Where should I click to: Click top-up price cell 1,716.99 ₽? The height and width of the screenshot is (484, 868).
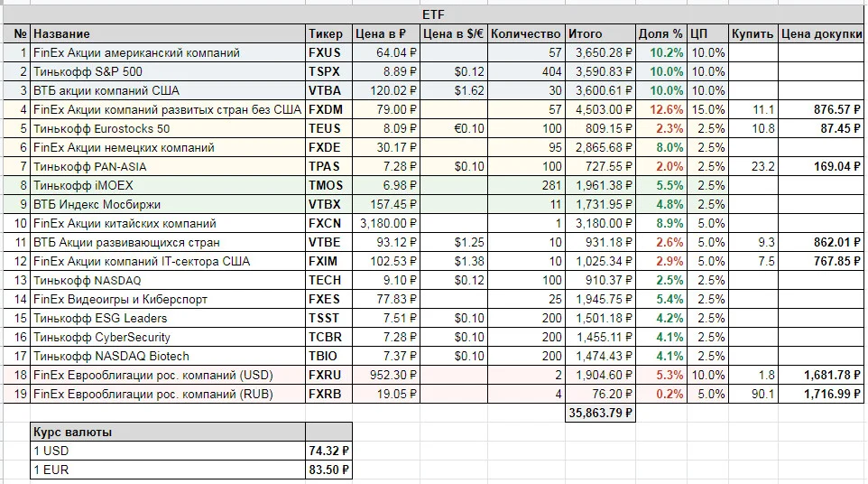821,394
